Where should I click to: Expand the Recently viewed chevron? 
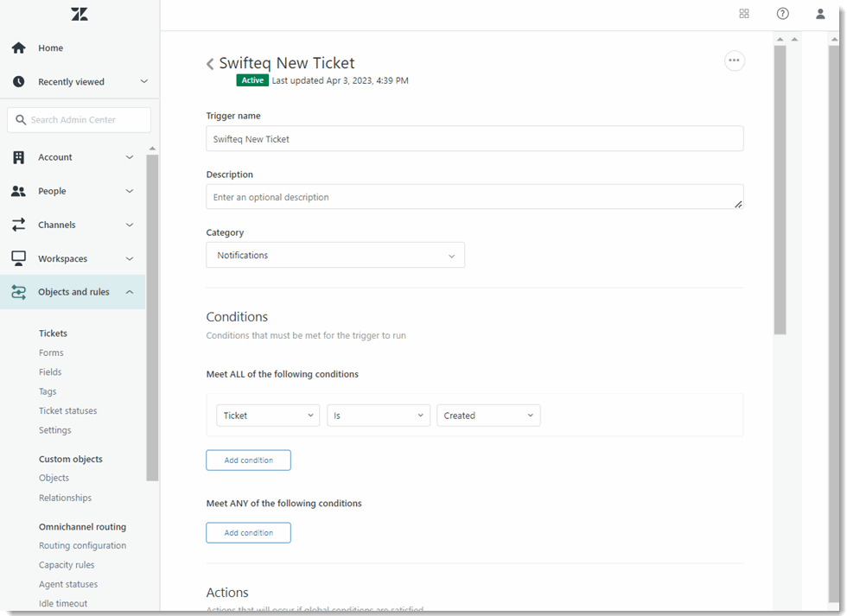[143, 81]
